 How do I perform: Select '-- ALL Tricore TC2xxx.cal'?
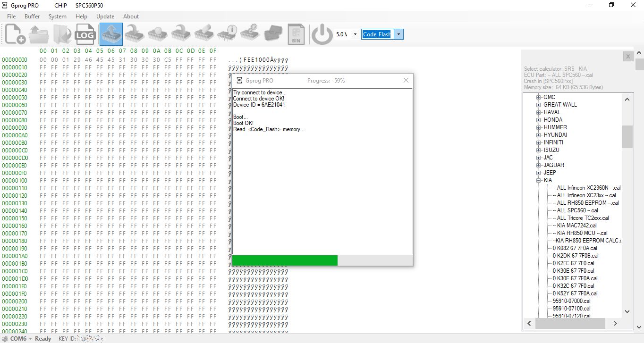click(x=581, y=218)
